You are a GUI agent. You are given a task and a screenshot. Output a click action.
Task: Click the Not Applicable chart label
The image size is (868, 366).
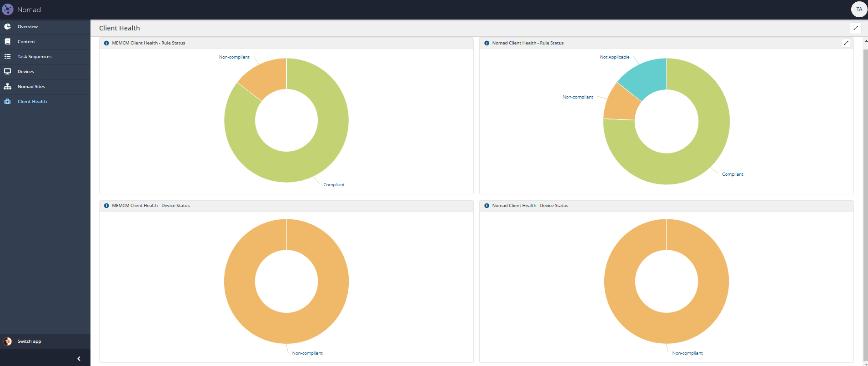click(x=614, y=57)
